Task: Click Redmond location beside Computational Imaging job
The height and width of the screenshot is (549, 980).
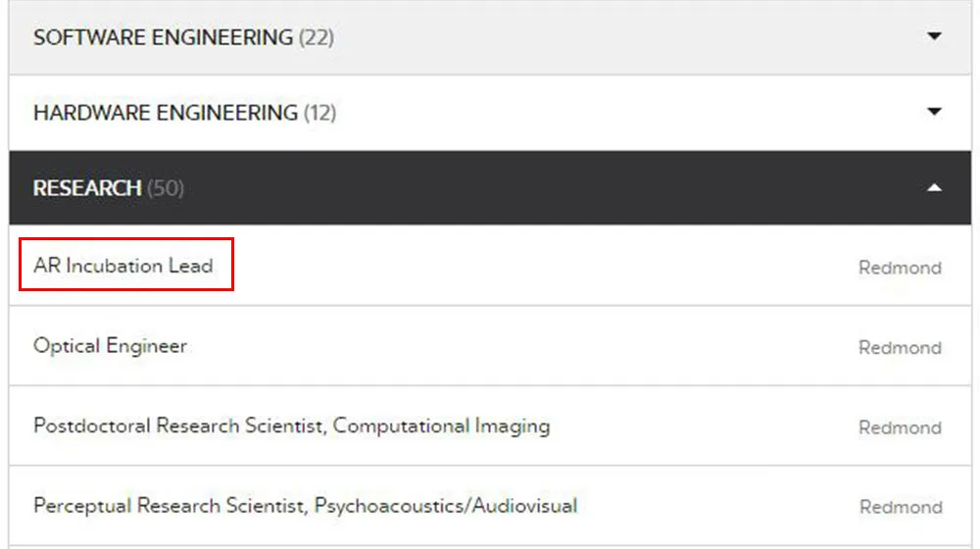Action: pyautogui.click(x=900, y=427)
